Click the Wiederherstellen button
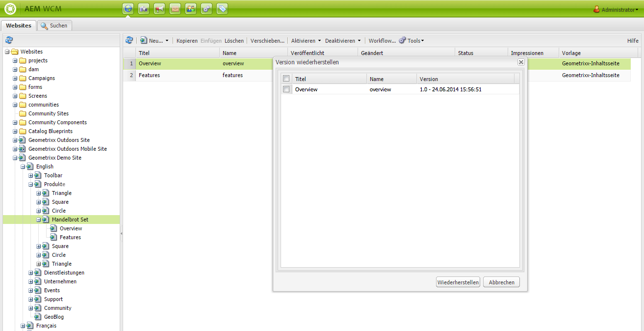Viewport: 644px width, 331px height. click(x=458, y=282)
